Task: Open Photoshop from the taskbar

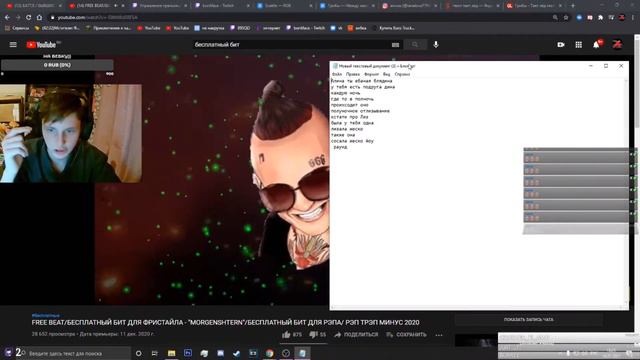Action: [188, 353]
